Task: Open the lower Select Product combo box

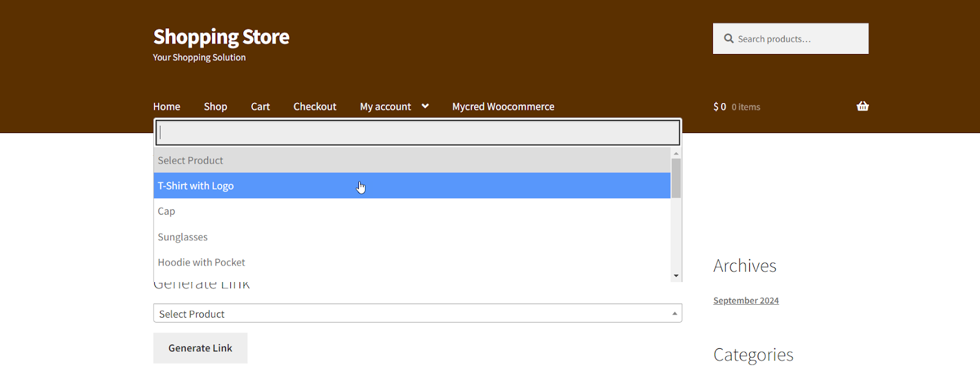Action: [417, 313]
